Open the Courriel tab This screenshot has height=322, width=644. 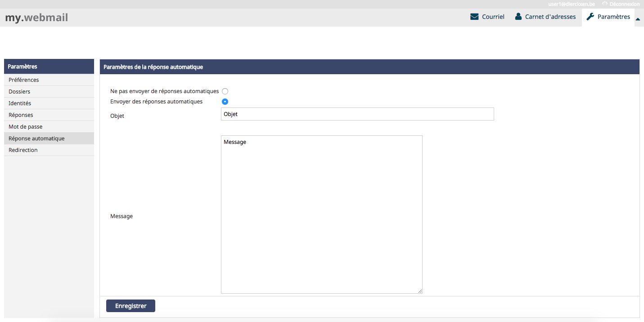493,17
